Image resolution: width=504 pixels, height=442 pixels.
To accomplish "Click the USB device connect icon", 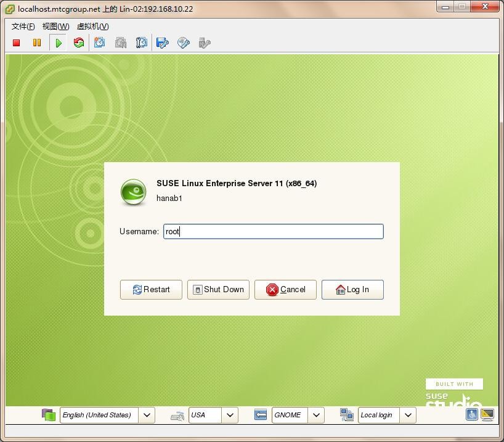I will click(205, 43).
